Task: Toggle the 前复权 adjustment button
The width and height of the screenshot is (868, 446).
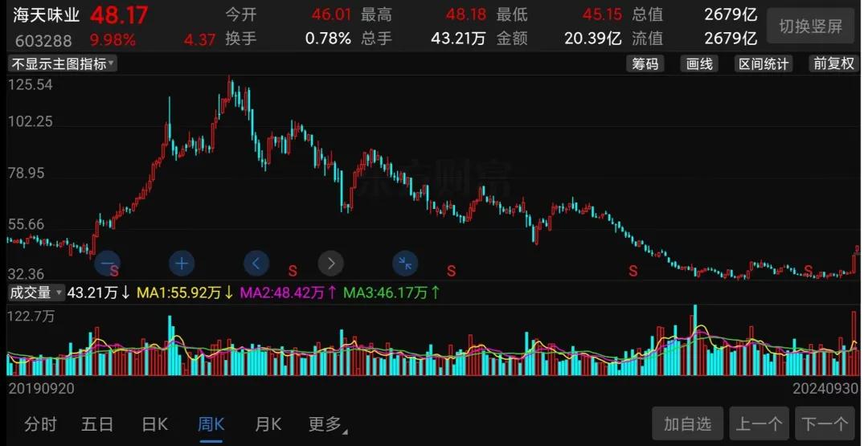Action: (833, 63)
